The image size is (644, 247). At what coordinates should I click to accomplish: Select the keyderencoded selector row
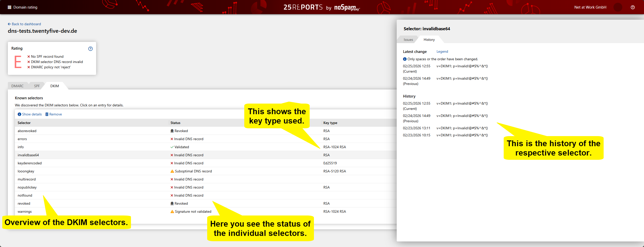point(30,163)
